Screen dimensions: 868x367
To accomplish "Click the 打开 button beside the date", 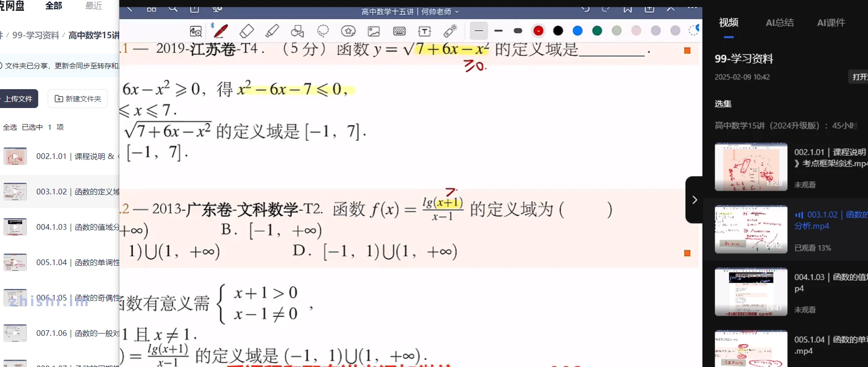I will coord(859,77).
